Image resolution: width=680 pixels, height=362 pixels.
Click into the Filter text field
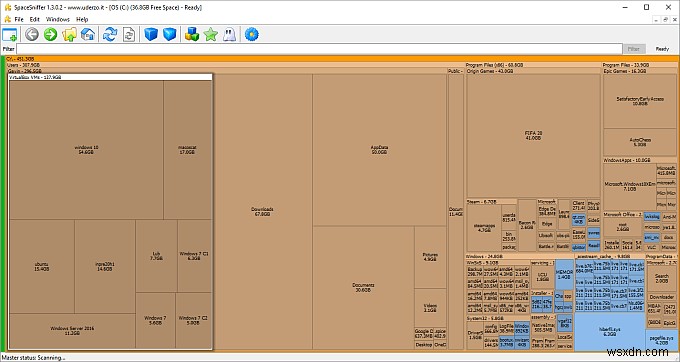click(319, 49)
